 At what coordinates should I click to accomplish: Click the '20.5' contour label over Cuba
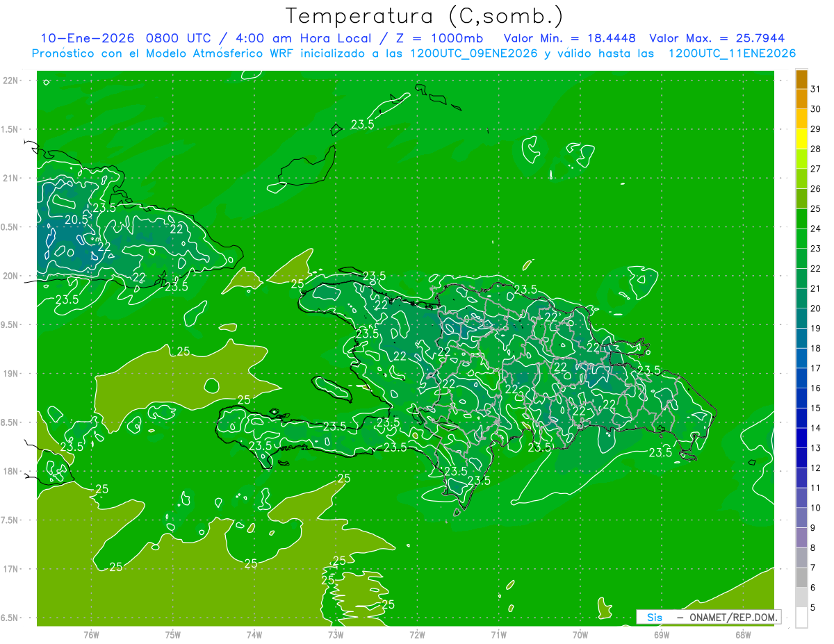tap(76, 220)
